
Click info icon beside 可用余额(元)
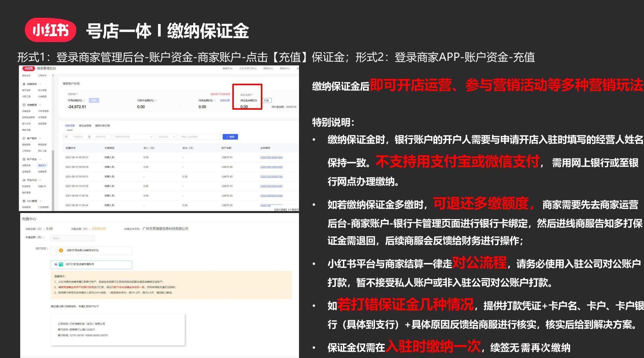pyautogui.click(x=84, y=100)
